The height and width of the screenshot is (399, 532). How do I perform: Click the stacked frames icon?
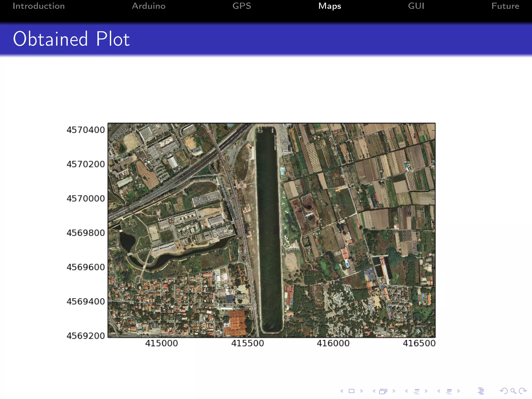pos(383,391)
